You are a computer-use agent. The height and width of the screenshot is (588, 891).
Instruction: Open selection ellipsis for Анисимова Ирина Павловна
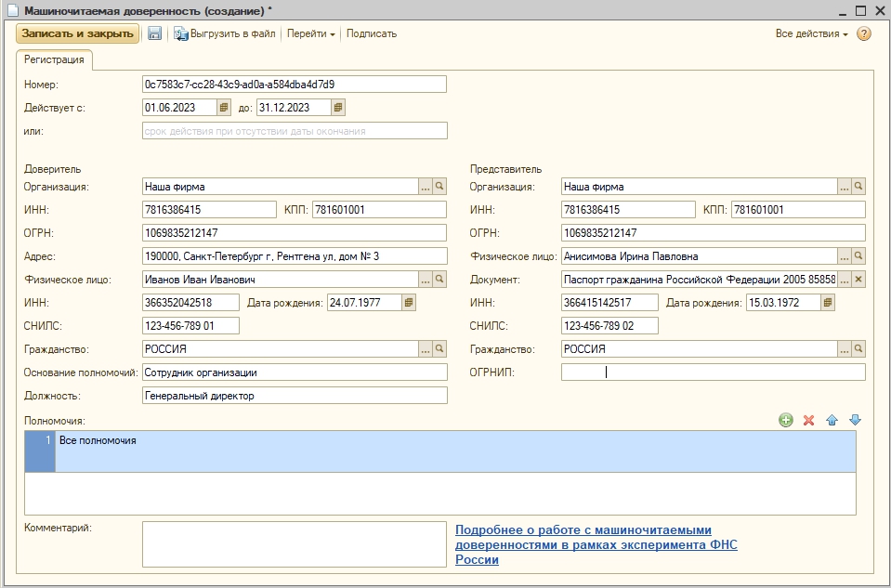pos(845,256)
